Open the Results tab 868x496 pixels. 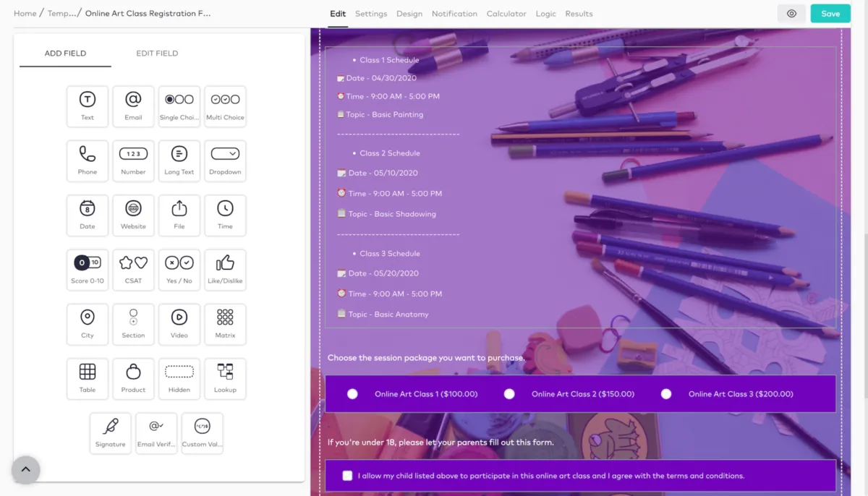pos(579,14)
